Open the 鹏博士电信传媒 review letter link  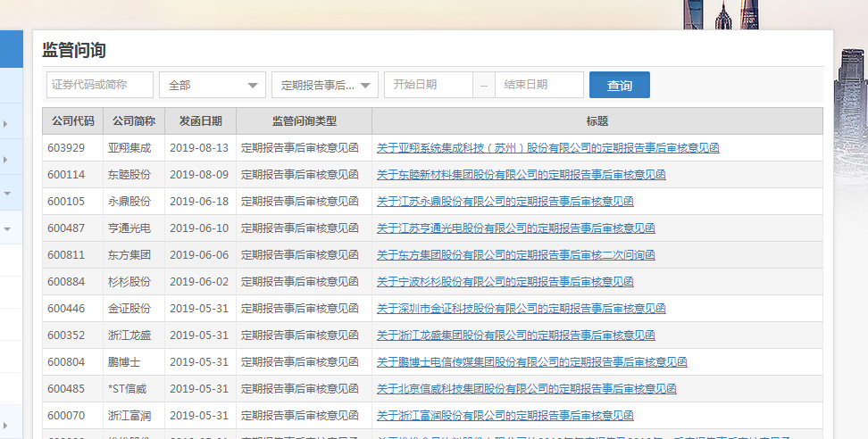pyautogui.click(x=531, y=362)
